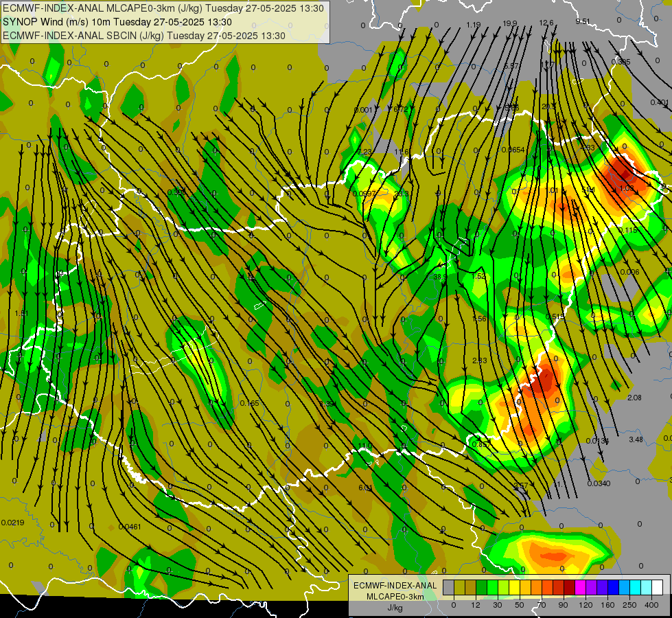Click the dark red legend swatch

point(569,588)
